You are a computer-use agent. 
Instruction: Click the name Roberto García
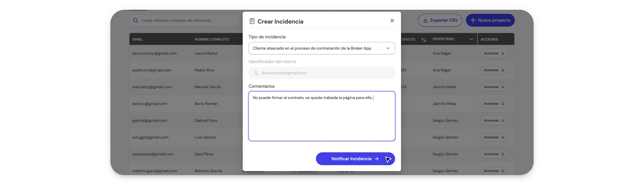pos(208,171)
